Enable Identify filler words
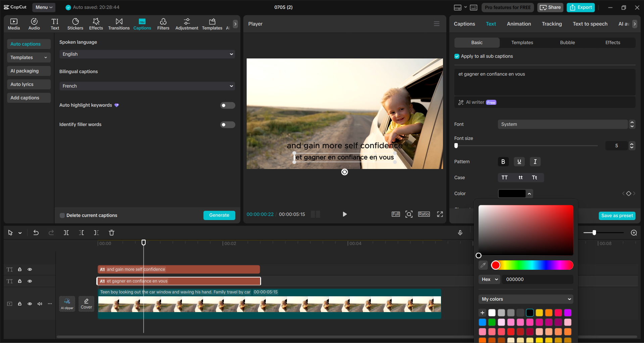The width and height of the screenshot is (644, 343). [x=228, y=125]
